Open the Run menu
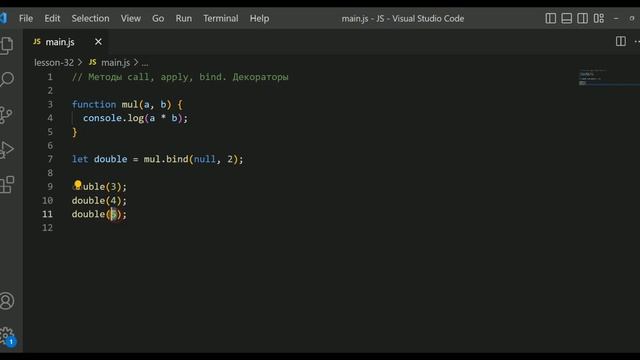 click(x=184, y=18)
